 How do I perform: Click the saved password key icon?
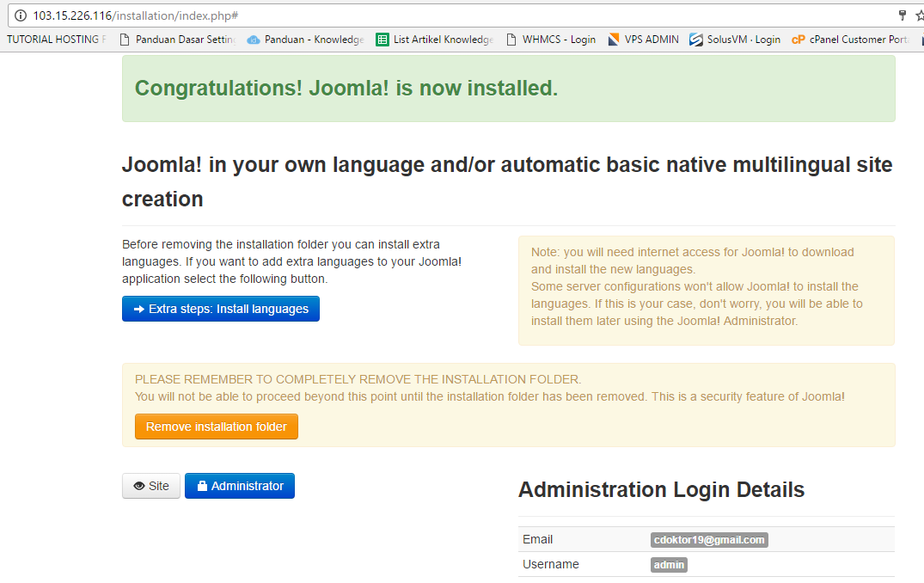903,15
